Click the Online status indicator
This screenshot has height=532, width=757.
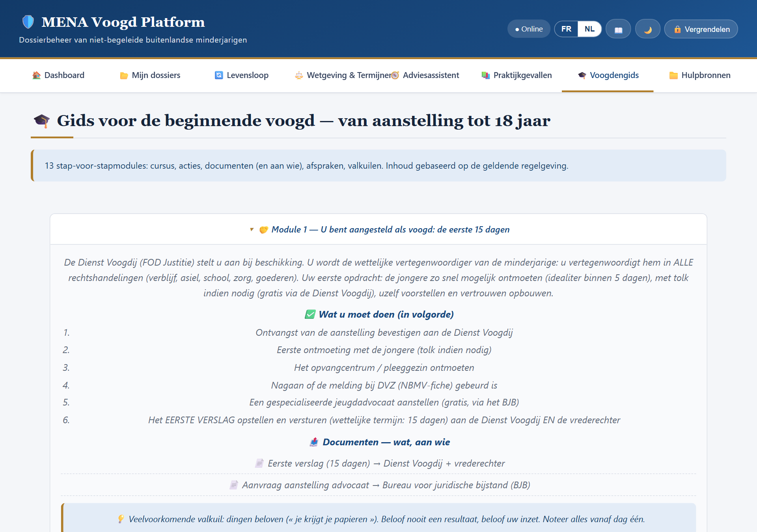pos(529,29)
